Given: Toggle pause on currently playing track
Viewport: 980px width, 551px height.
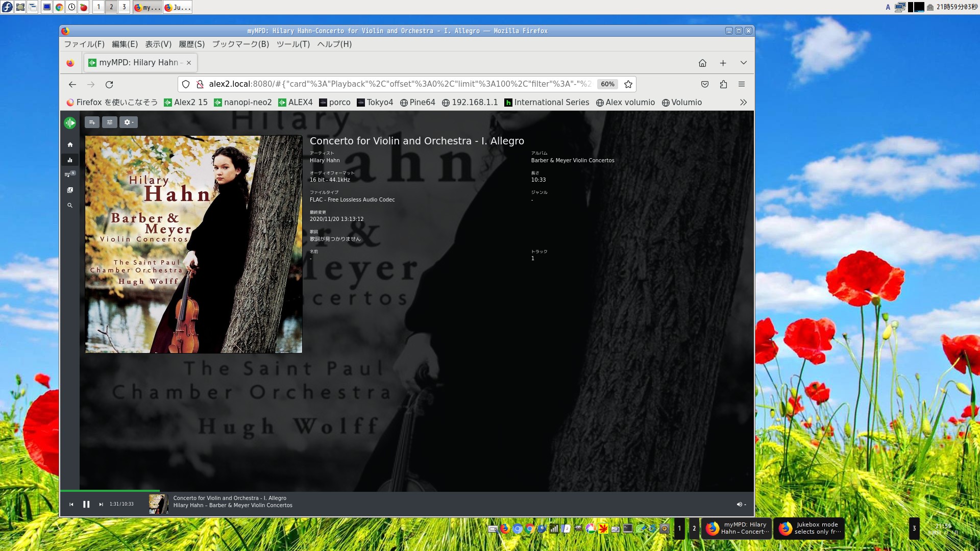Looking at the screenshot, I should point(86,504).
